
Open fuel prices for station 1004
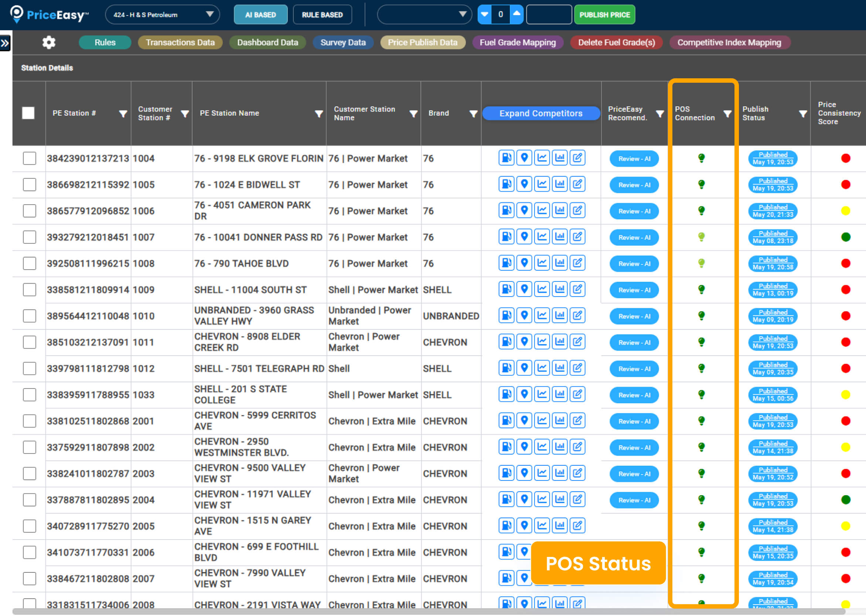coord(506,158)
